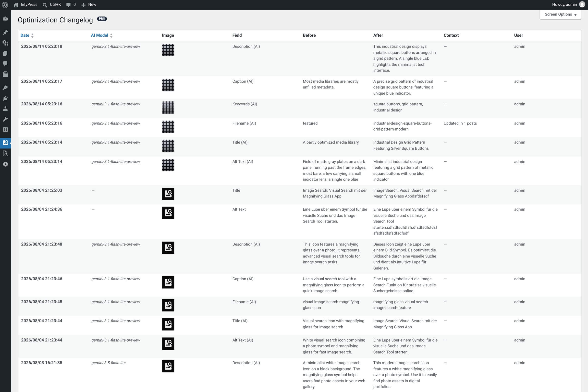
Task: Click the 'Updated in 1 posts' context text
Action: (x=460, y=123)
